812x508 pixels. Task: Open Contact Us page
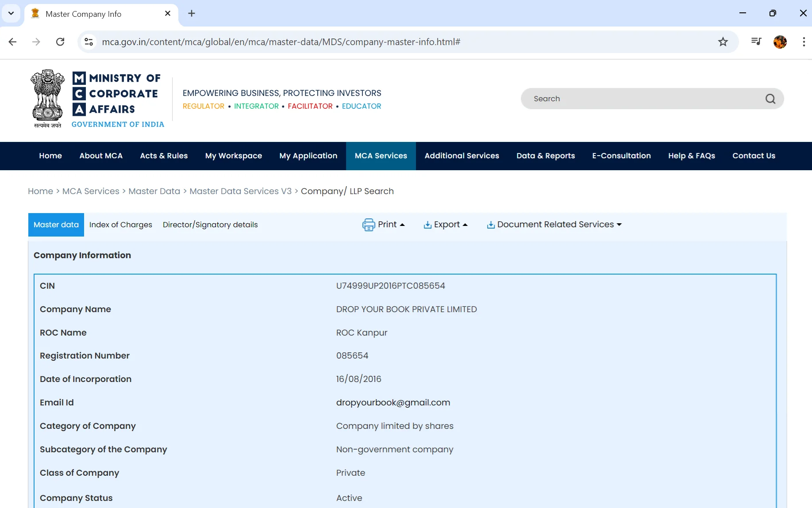tap(754, 156)
